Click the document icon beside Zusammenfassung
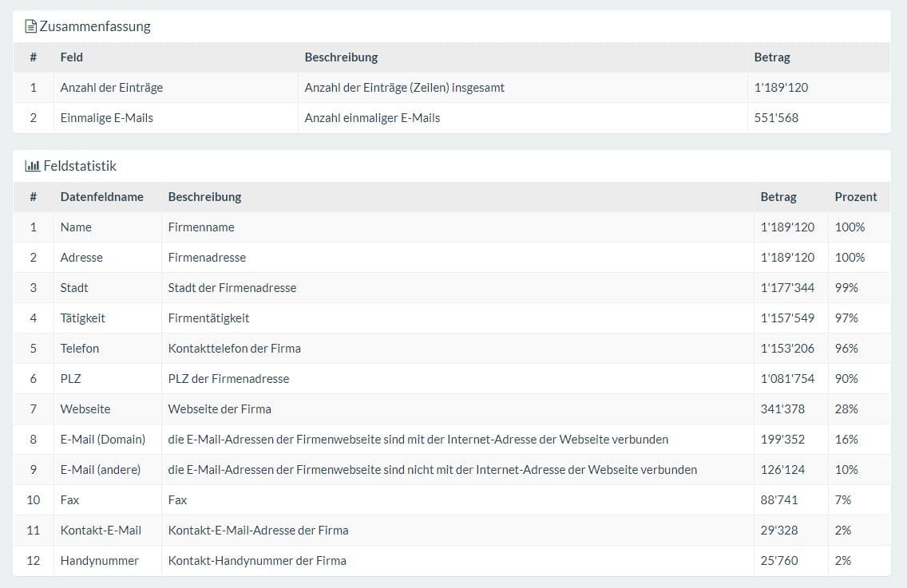907x588 pixels. (31, 26)
